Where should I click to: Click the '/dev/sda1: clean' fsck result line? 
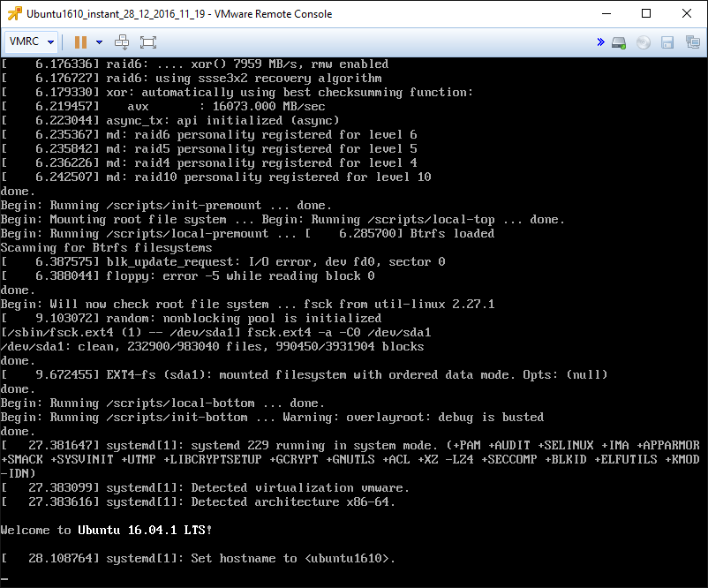[x=212, y=346]
